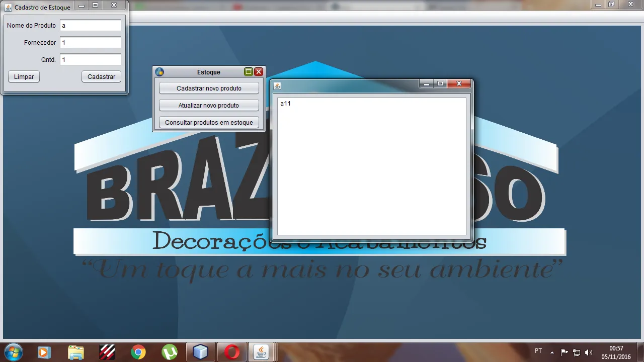Focus the Qntd. input field

(x=91, y=60)
